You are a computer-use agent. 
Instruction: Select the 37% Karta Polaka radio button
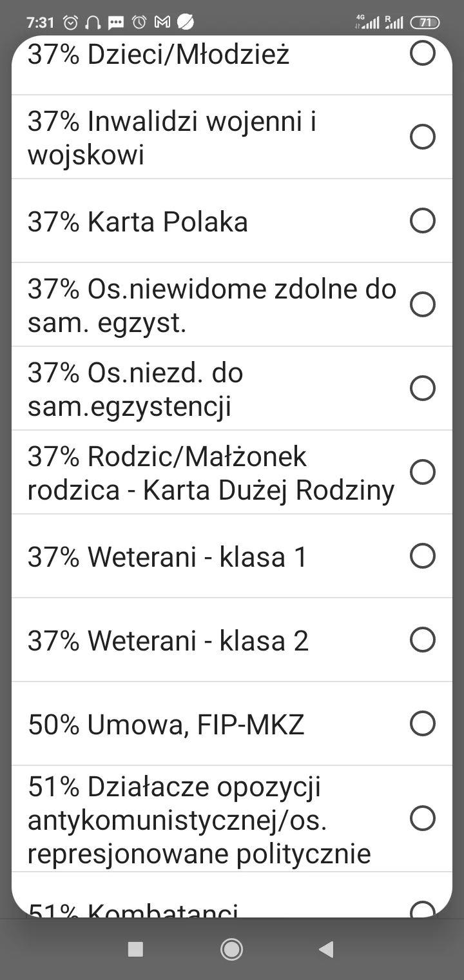(423, 220)
